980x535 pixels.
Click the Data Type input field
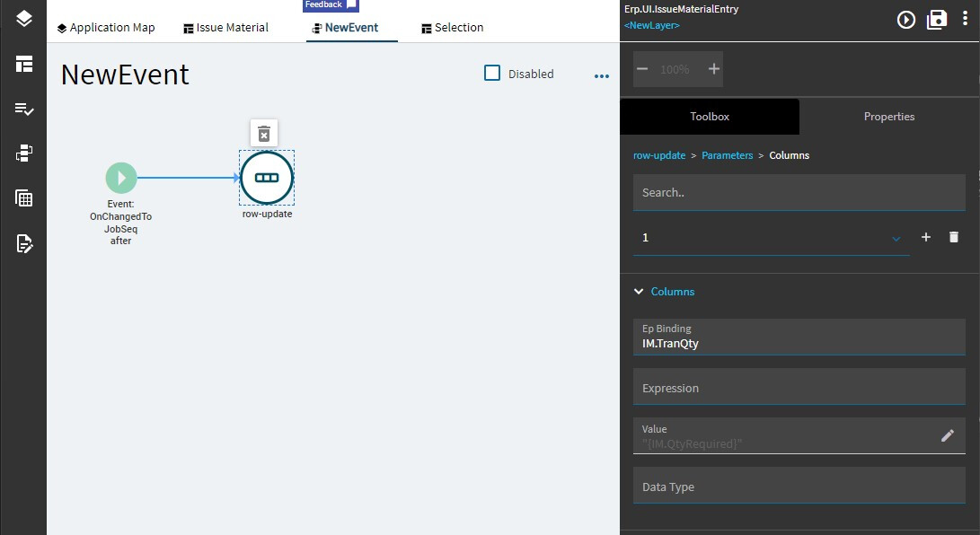pyautogui.click(x=799, y=486)
